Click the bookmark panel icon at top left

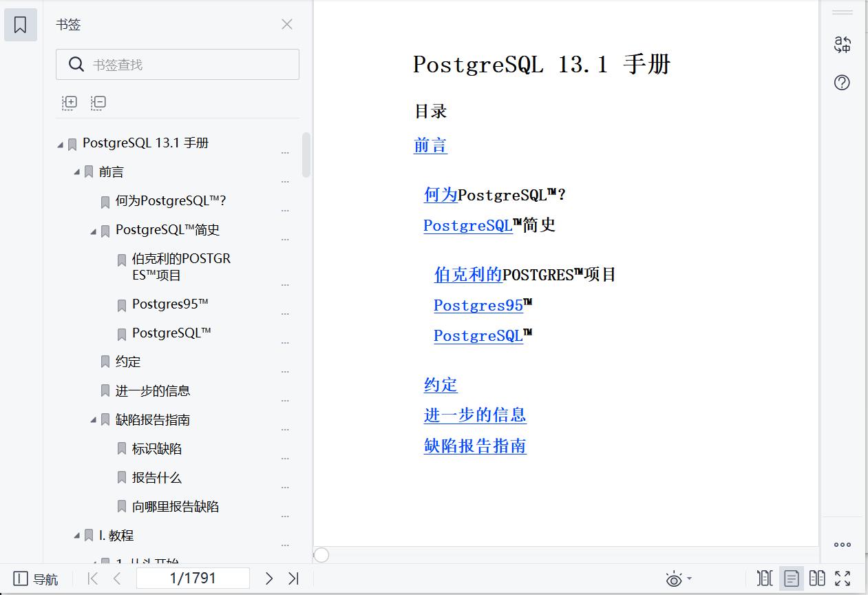point(20,24)
